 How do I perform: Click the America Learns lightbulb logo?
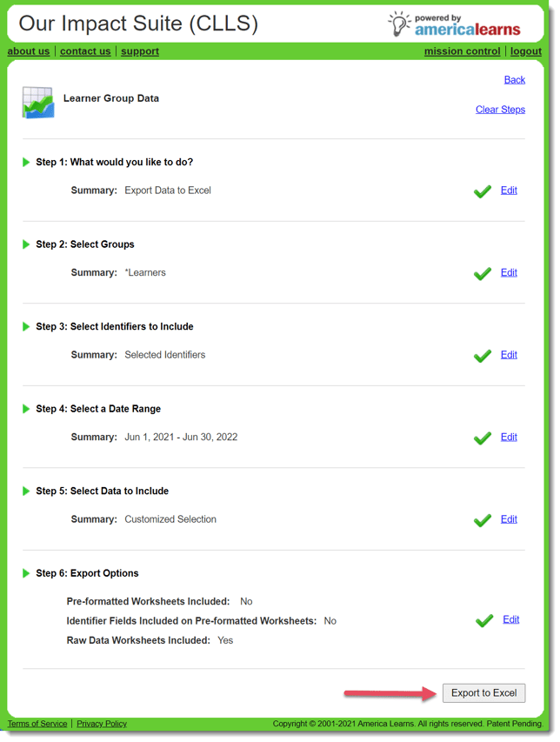399,23
